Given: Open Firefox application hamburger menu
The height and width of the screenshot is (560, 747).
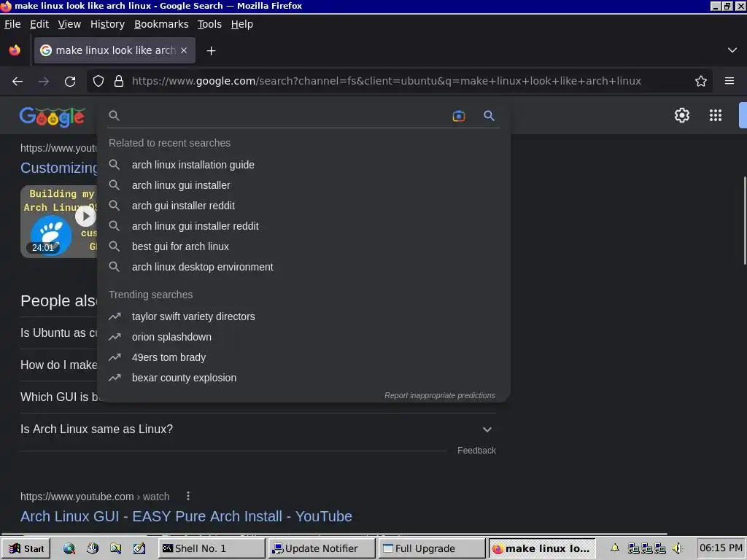Looking at the screenshot, I should pyautogui.click(x=729, y=81).
